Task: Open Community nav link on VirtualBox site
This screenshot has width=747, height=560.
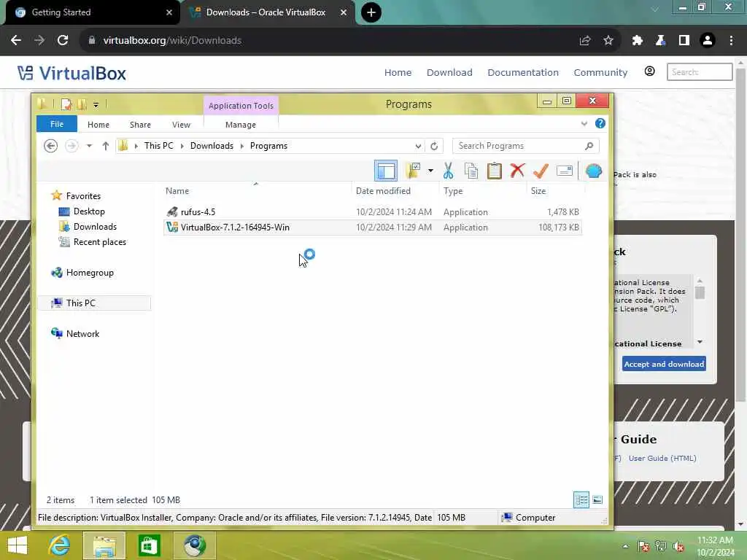Action: tap(600, 72)
